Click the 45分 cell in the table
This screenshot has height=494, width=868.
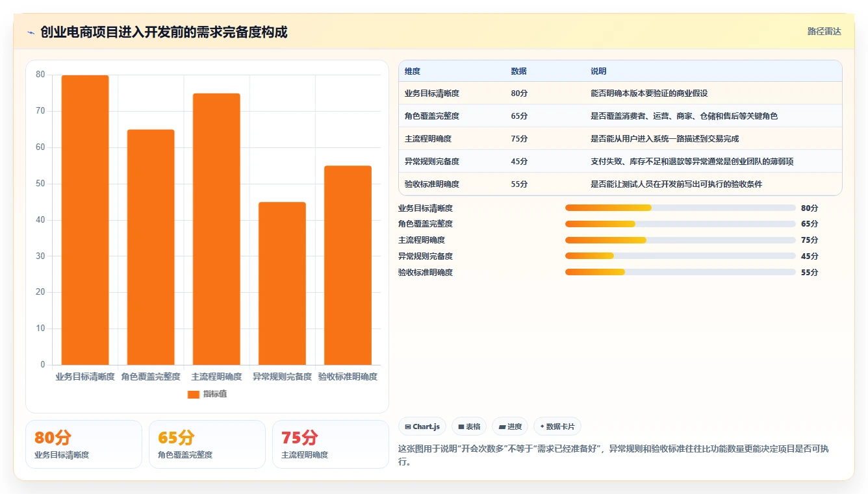click(x=519, y=162)
